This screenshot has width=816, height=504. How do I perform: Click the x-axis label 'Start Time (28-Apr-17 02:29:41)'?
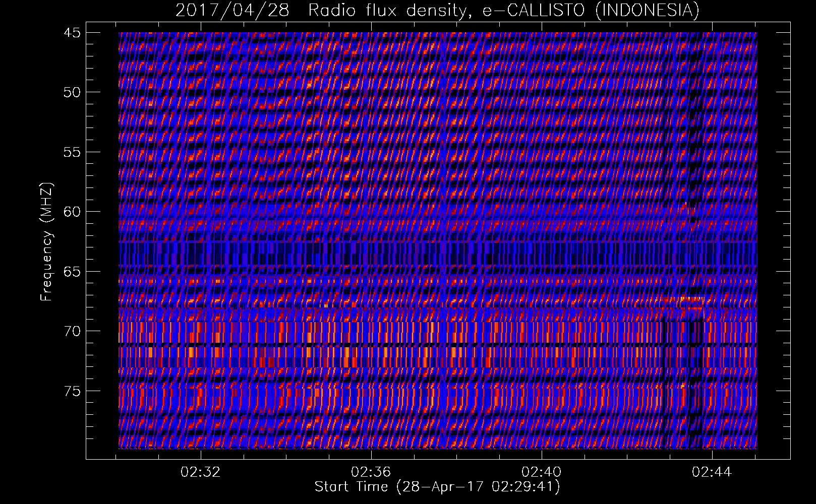(x=437, y=487)
